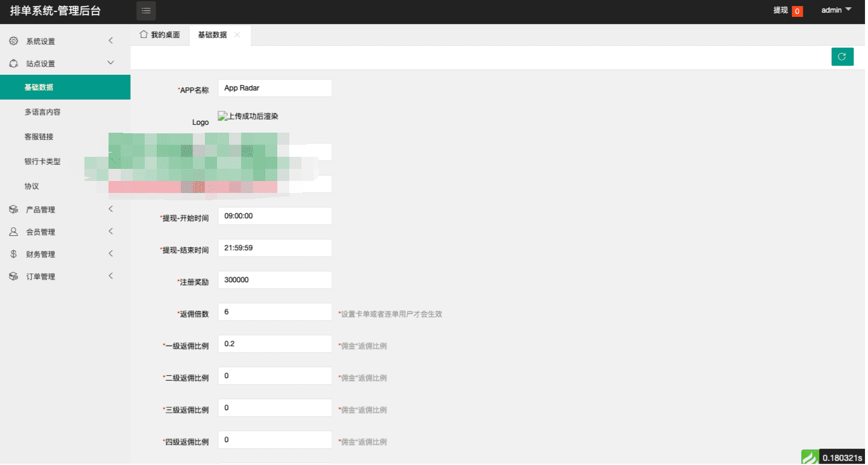Click the 站点设置 icon in sidebar
The image size is (868, 465).
click(x=13, y=63)
